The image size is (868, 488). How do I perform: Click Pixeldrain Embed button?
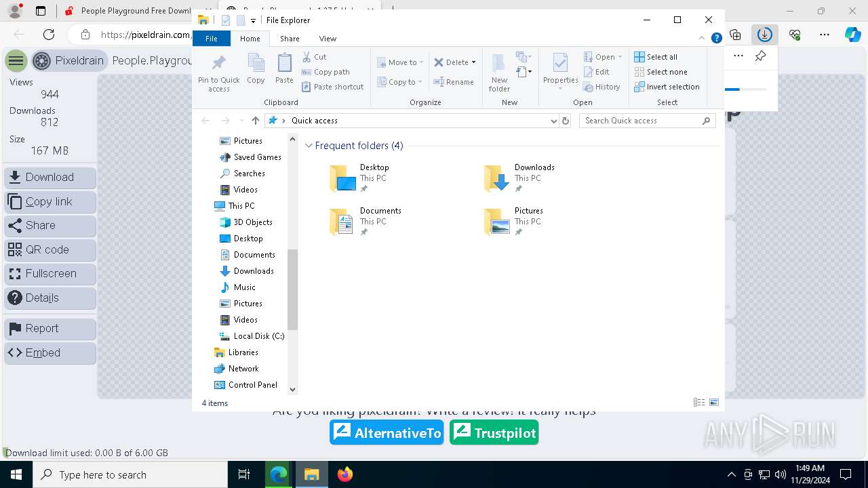(50, 353)
